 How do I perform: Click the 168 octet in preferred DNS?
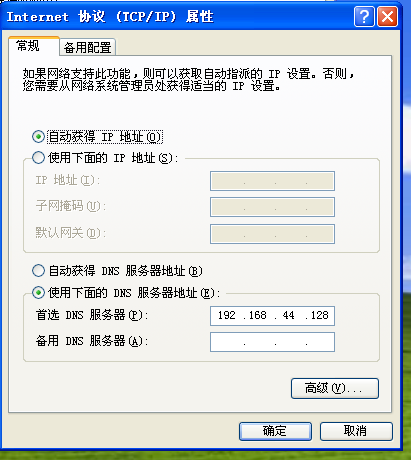click(257, 315)
